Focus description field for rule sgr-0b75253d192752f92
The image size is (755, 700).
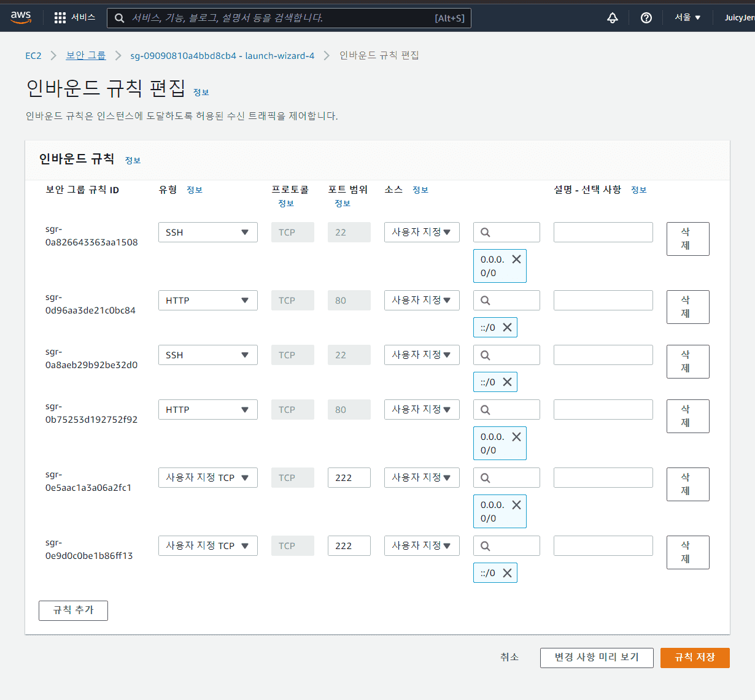(603, 410)
